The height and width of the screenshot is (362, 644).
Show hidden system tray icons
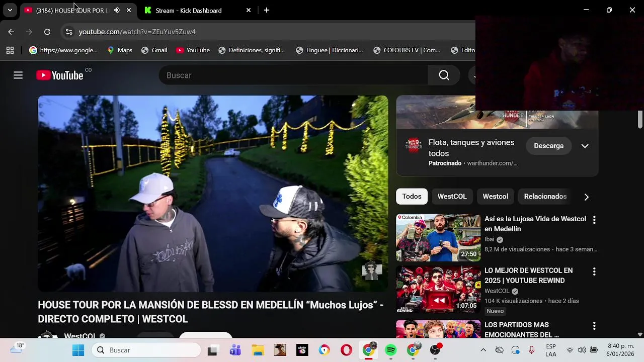coord(483,350)
